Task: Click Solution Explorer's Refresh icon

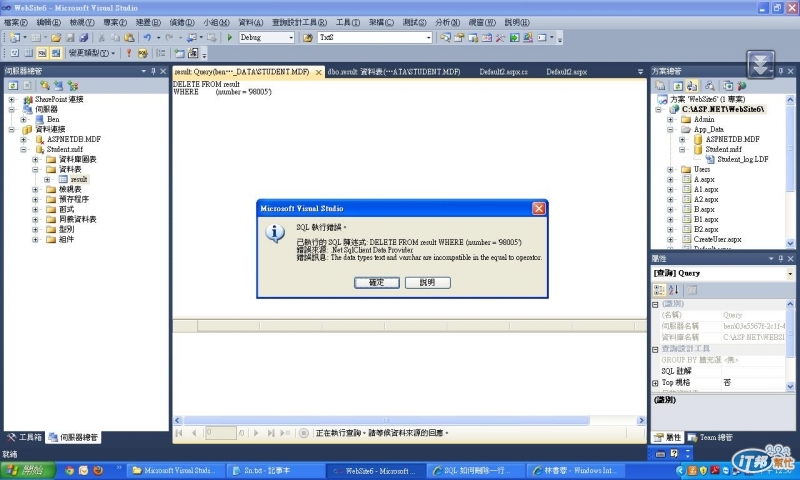Action: pos(678,86)
